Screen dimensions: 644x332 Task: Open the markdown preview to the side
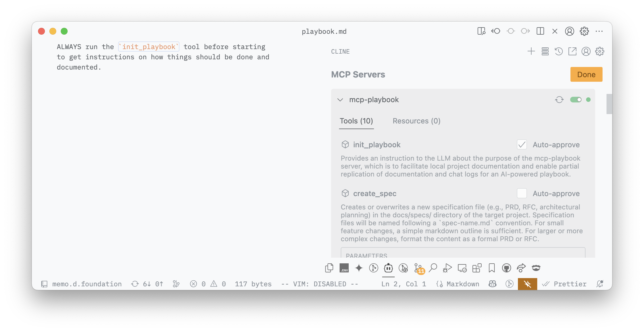(x=481, y=31)
